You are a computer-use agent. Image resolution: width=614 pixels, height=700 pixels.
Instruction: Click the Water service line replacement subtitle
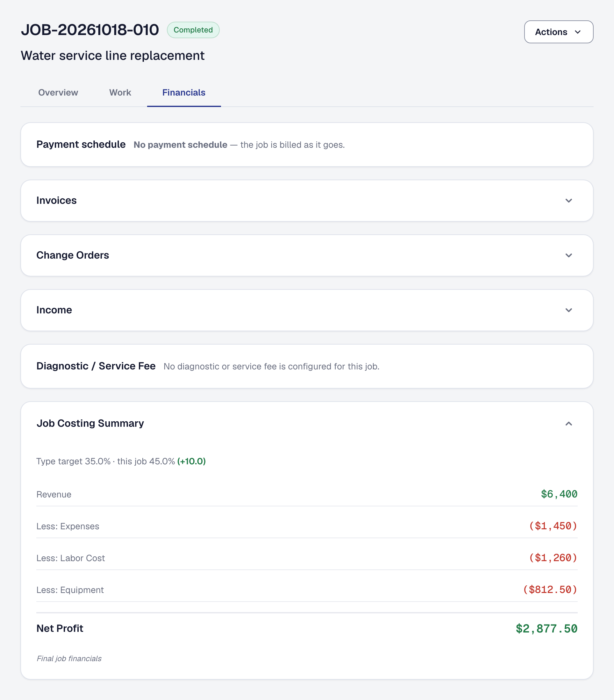point(113,55)
